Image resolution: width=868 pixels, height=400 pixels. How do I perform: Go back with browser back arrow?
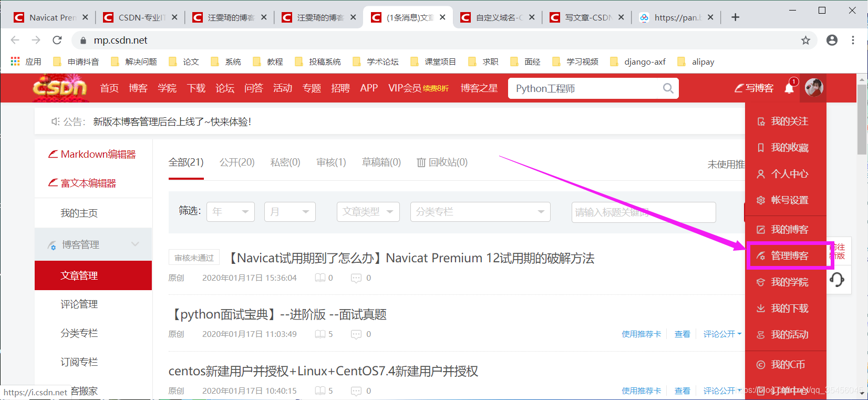[15, 40]
